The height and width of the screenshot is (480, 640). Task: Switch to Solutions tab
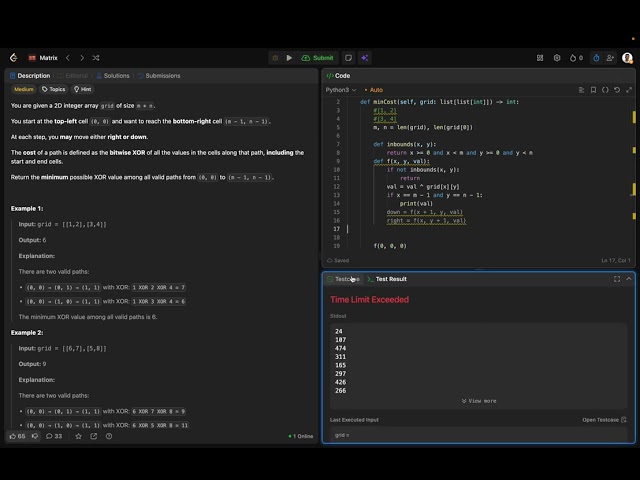pyautogui.click(x=113, y=76)
